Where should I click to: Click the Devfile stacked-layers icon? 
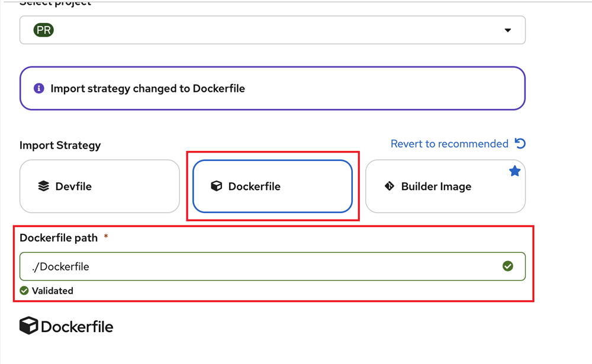click(45, 186)
